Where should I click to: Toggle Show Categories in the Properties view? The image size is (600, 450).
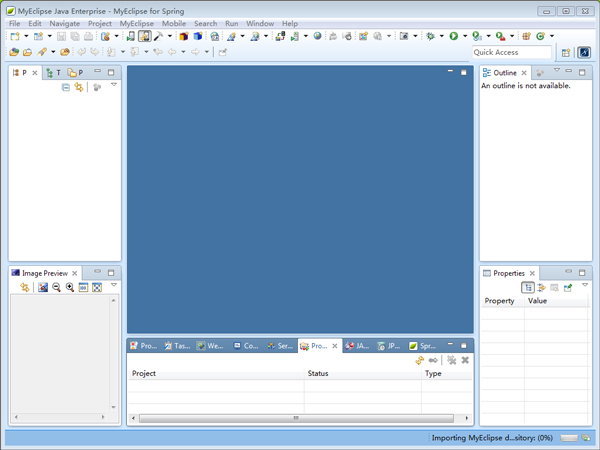528,288
